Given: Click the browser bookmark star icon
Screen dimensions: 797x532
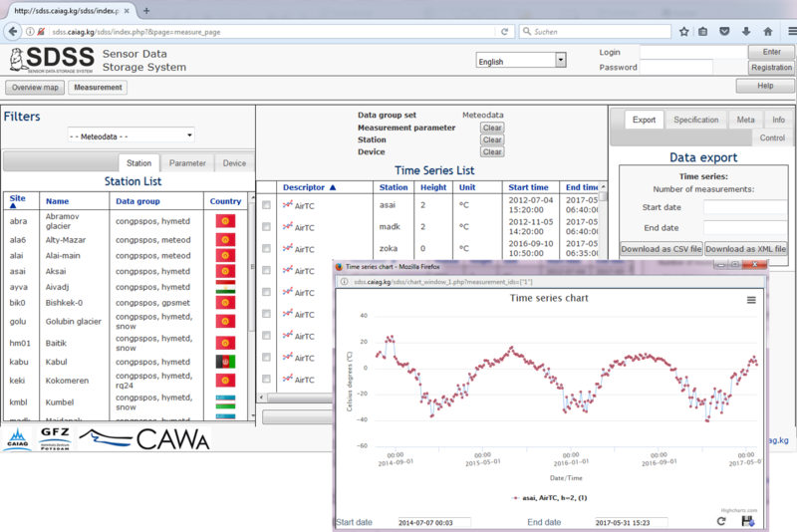Looking at the screenshot, I should [x=684, y=32].
